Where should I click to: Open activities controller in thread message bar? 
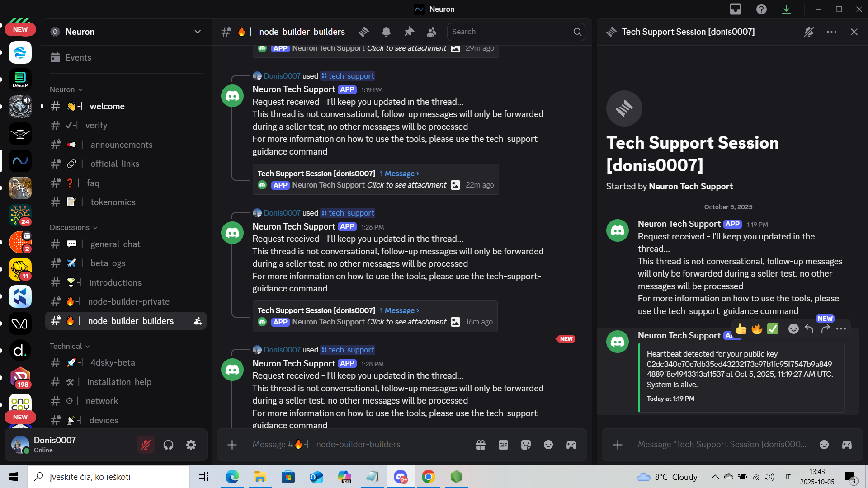coord(847,445)
